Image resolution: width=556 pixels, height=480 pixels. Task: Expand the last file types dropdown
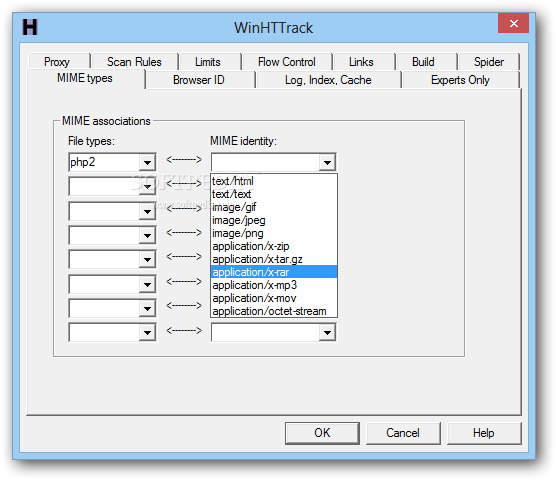(147, 333)
